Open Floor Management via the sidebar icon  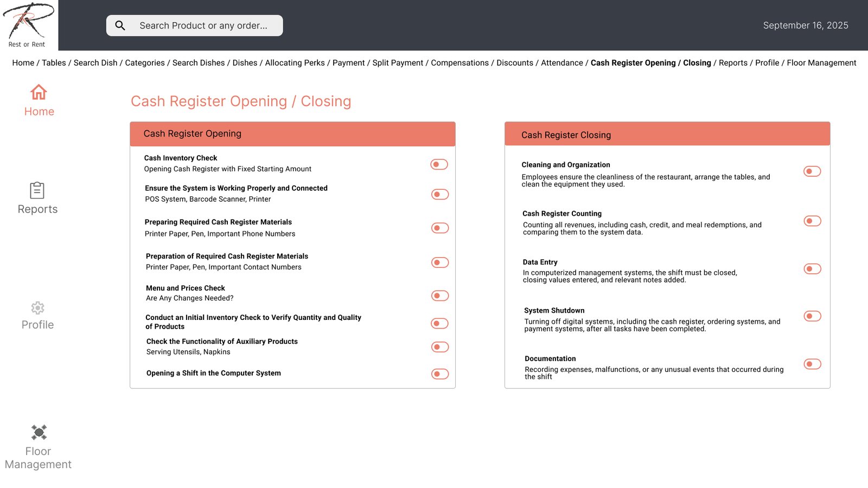tap(39, 432)
